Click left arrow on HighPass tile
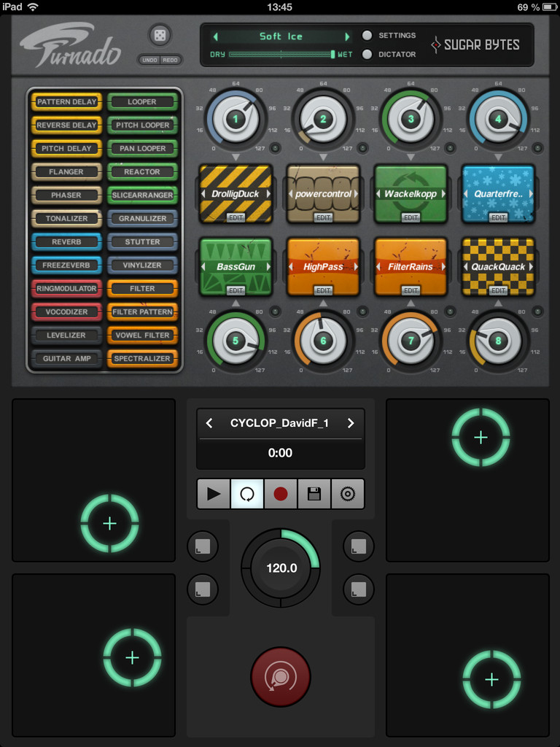Image resolution: width=560 pixels, height=747 pixels. [x=291, y=267]
